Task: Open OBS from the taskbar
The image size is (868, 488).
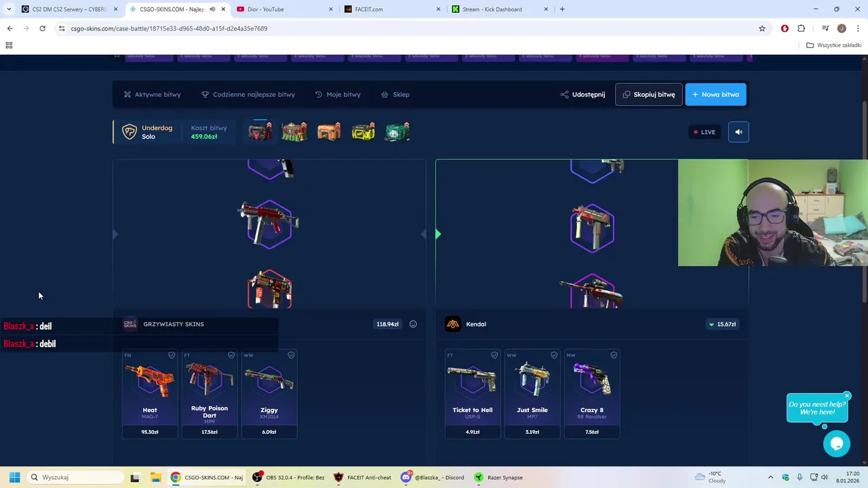Action: [288, 477]
